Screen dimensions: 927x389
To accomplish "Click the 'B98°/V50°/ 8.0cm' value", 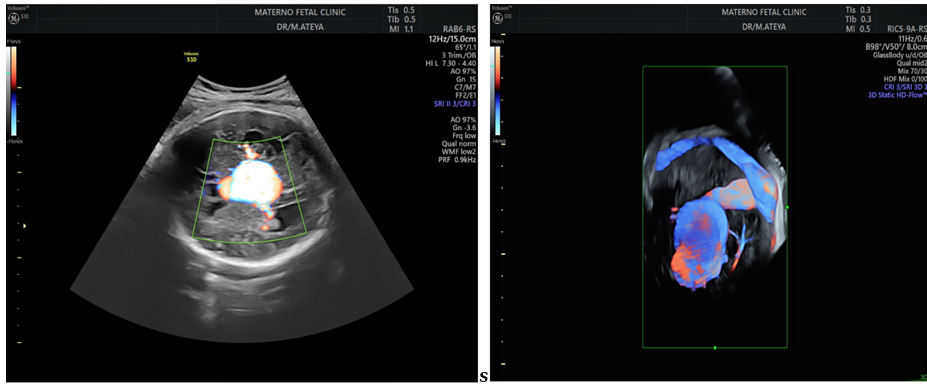I will click(x=896, y=47).
